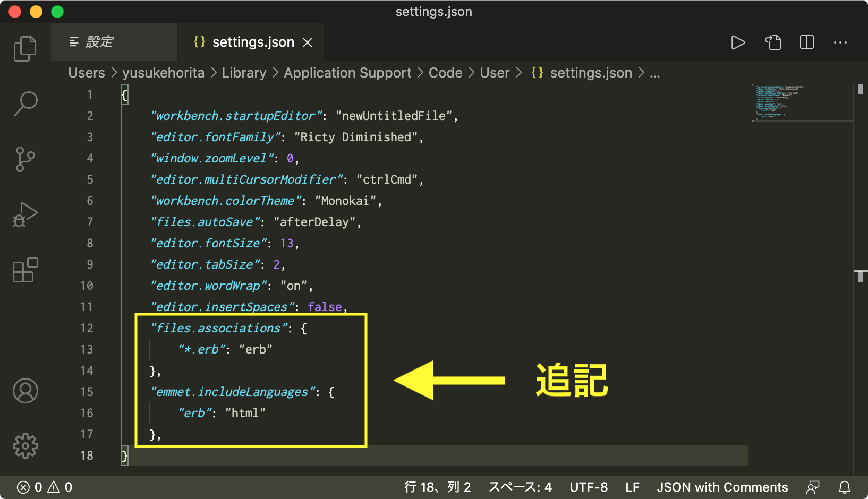This screenshot has height=499, width=868.
Task: Open the Source Control icon
Action: point(24,159)
